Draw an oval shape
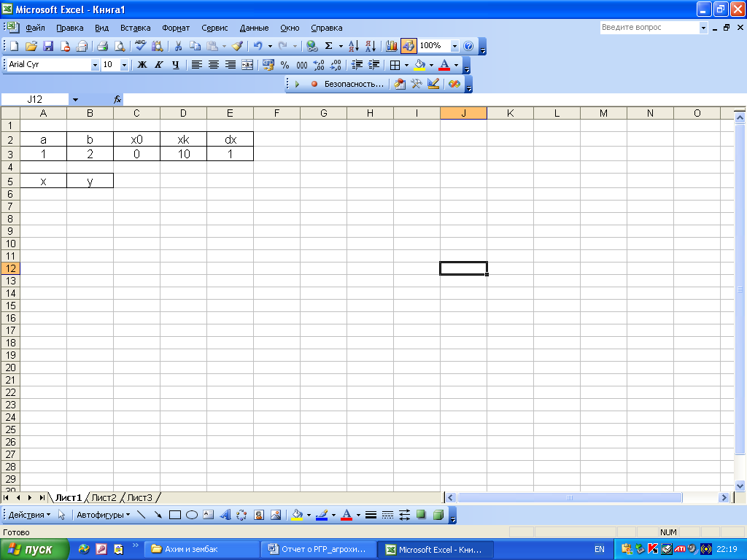The height and width of the screenshot is (560, 747). tap(192, 515)
